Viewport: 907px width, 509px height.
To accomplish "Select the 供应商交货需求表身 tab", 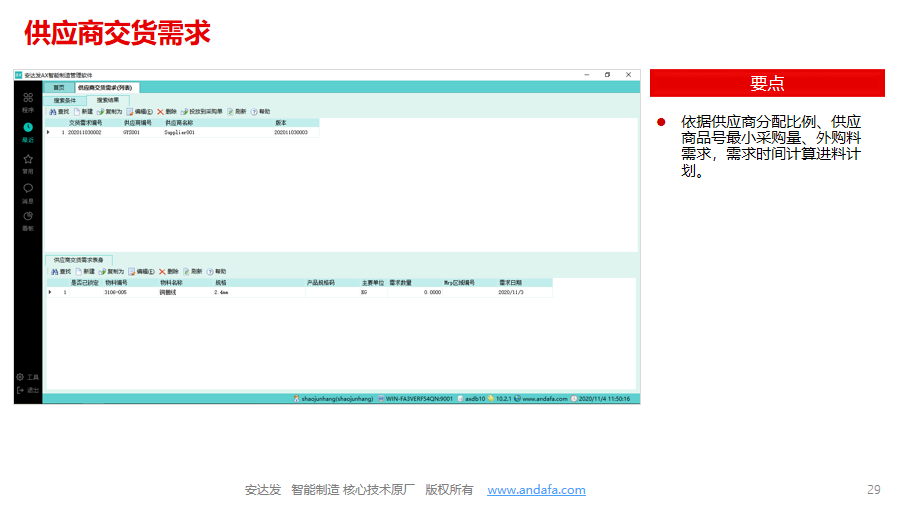I will [x=78, y=260].
